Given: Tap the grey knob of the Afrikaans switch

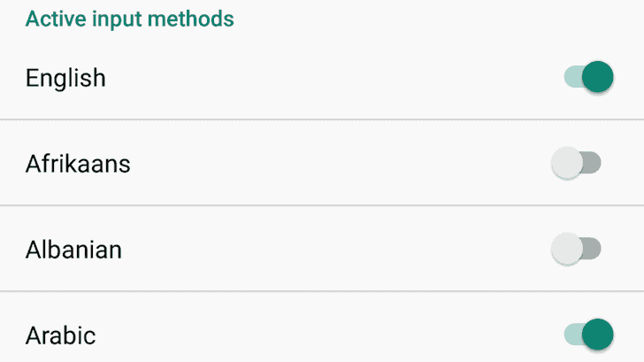Looking at the screenshot, I should pos(566,164).
